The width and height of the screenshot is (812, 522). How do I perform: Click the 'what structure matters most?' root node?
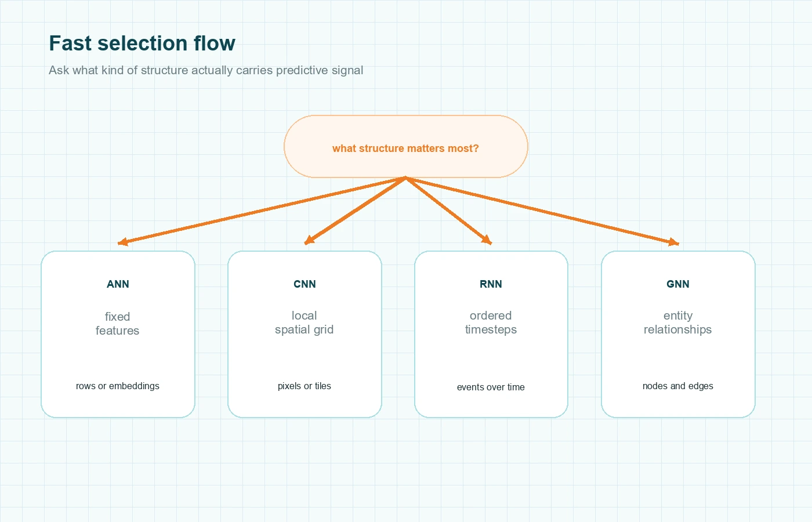point(405,147)
